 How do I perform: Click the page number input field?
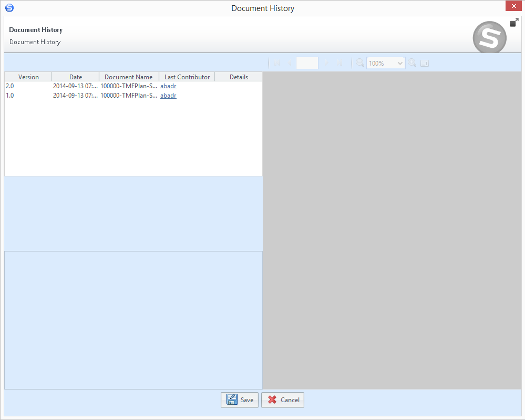pyautogui.click(x=307, y=63)
